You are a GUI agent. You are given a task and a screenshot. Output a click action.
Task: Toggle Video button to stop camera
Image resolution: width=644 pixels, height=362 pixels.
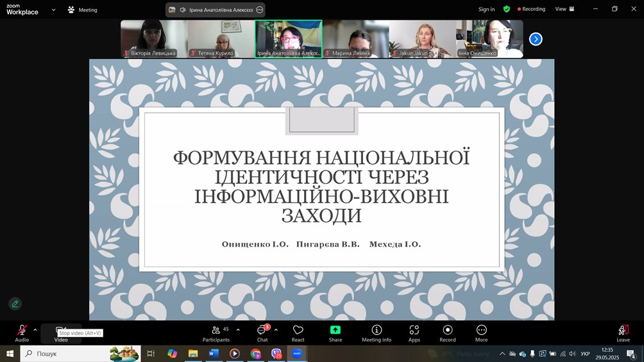61,333
